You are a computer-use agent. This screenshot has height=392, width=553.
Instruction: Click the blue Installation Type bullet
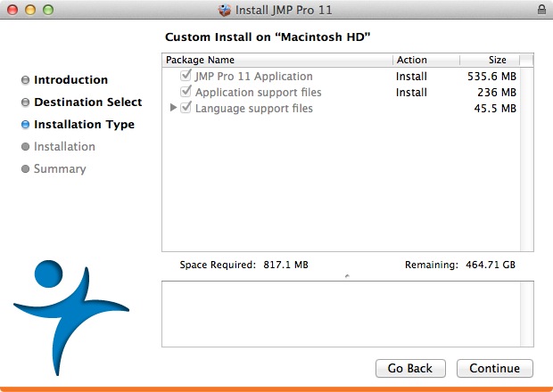(x=25, y=125)
